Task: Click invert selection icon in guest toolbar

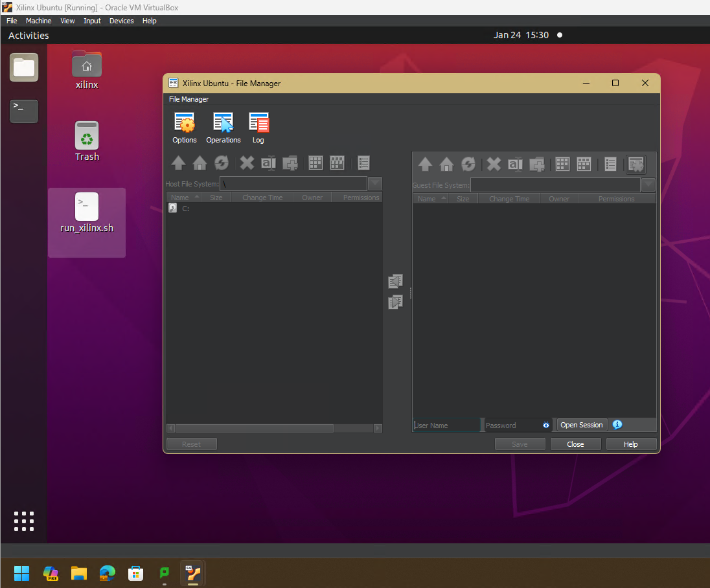Action: [584, 164]
